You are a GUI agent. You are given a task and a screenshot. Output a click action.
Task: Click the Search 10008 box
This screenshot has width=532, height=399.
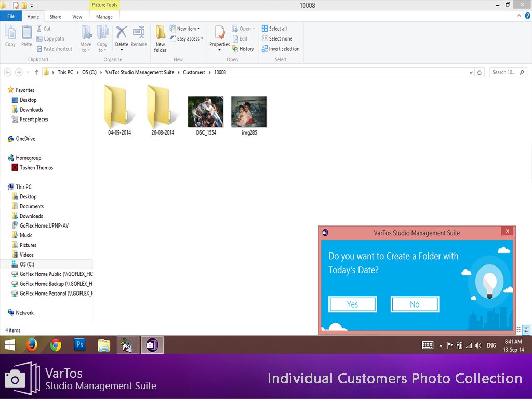tap(508, 72)
